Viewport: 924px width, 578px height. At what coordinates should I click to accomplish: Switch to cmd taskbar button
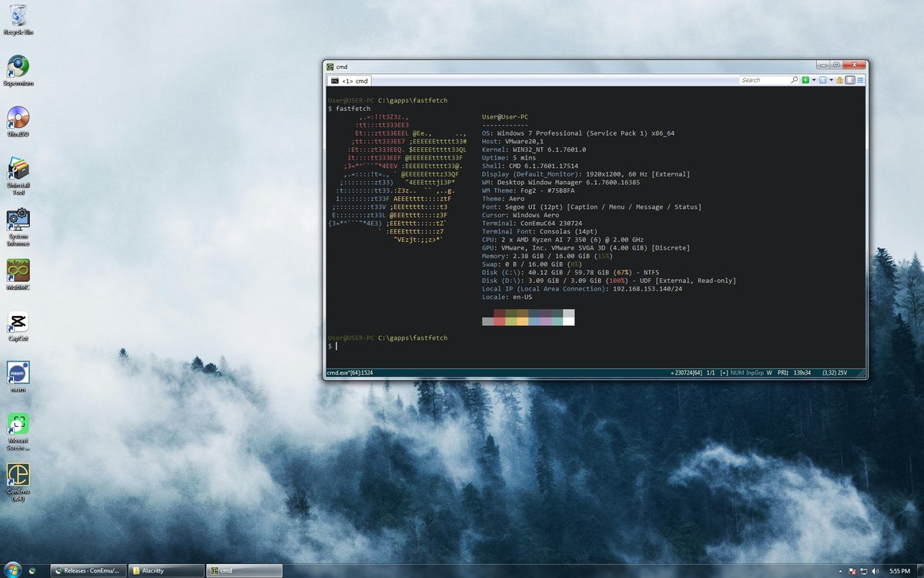coord(243,571)
